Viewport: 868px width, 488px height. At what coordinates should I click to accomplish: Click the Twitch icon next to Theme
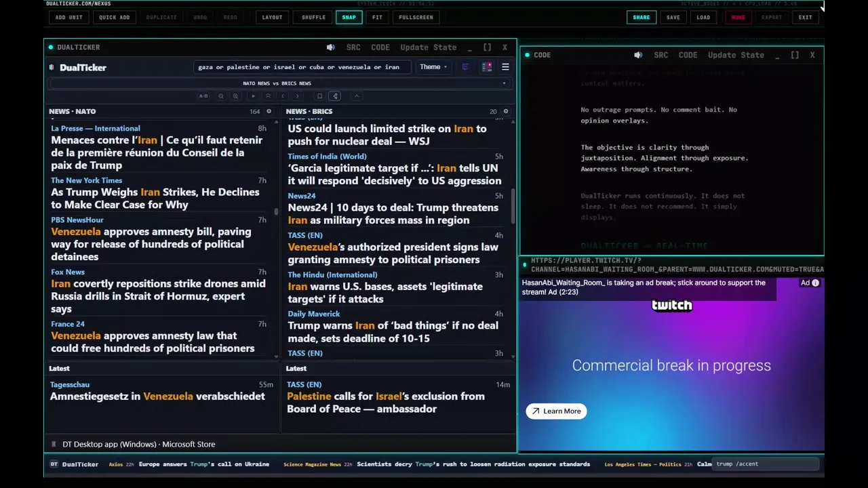pyautogui.click(x=465, y=67)
